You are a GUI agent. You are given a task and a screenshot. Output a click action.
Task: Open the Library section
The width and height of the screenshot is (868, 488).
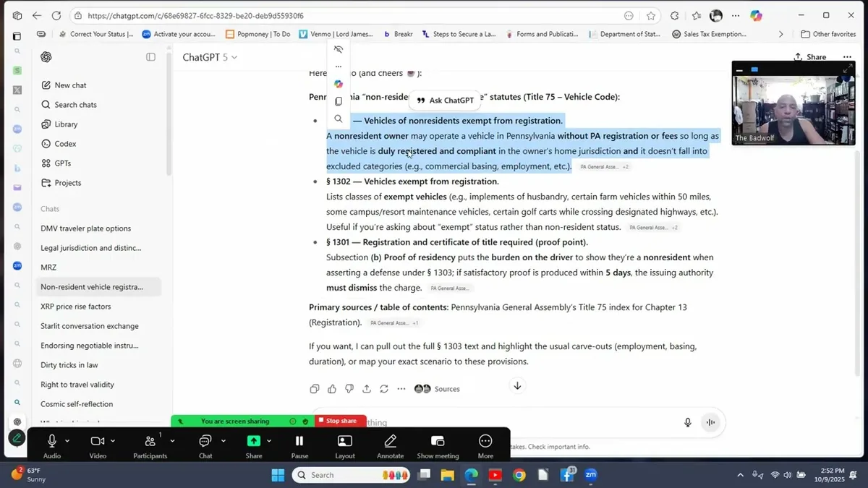pyautogui.click(x=98, y=124)
